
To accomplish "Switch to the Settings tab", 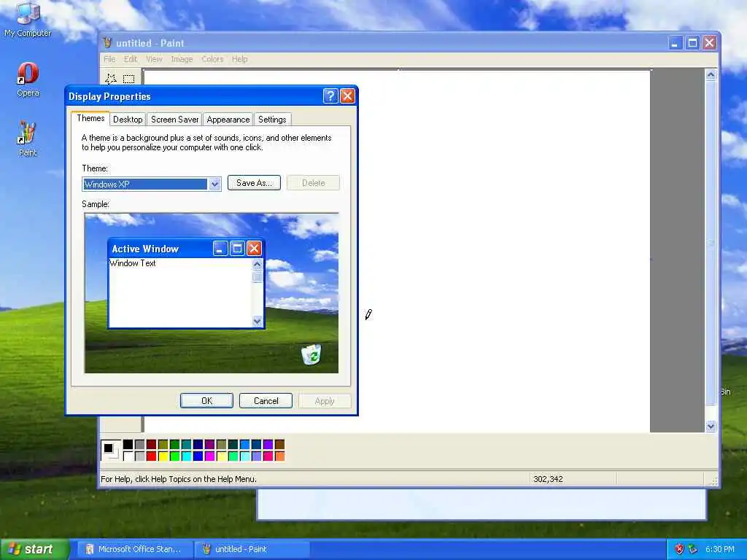I will click(272, 120).
